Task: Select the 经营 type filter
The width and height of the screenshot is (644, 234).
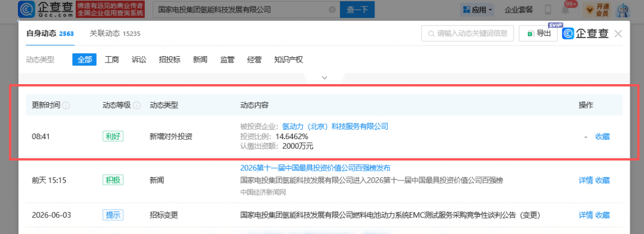Action: [x=254, y=60]
